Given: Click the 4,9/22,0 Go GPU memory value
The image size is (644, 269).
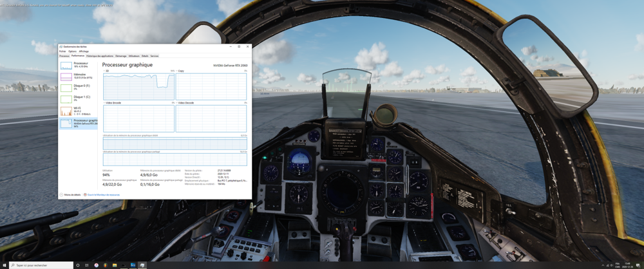Looking at the screenshot, I should (112, 185).
